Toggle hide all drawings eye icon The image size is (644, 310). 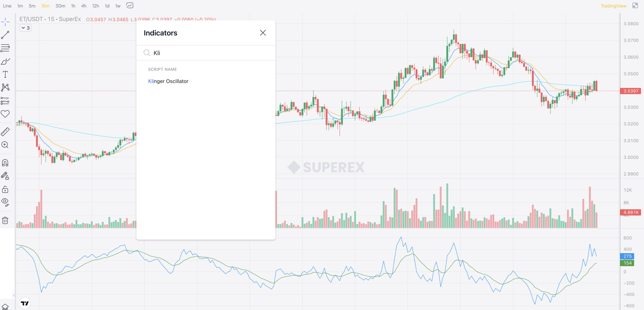click(5, 202)
